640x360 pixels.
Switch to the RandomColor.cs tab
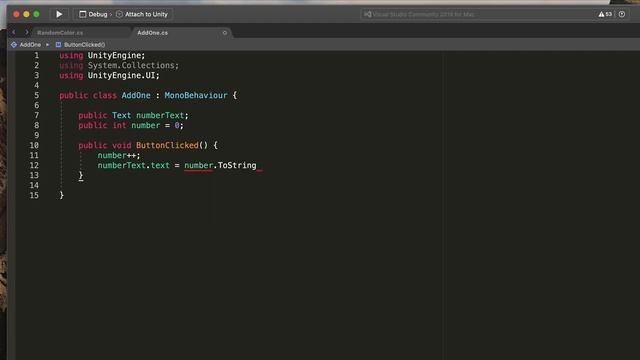point(60,33)
